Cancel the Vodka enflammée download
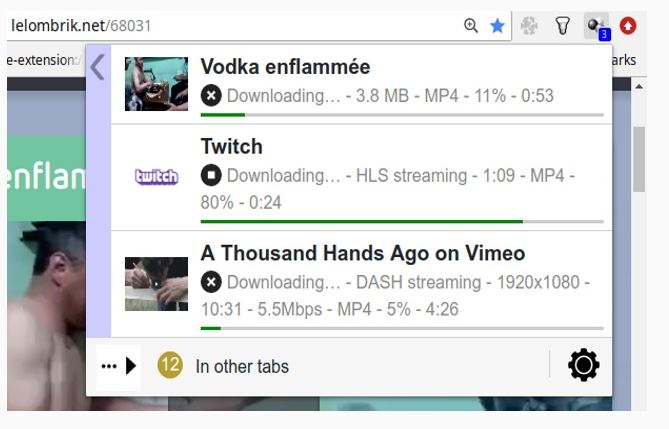669x429 pixels. click(210, 95)
